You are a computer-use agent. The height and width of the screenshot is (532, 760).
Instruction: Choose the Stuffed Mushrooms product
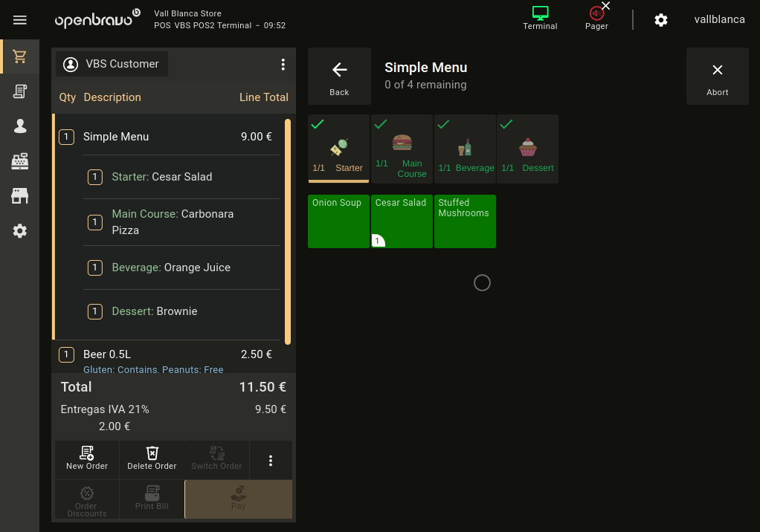click(x=465, y=221)
